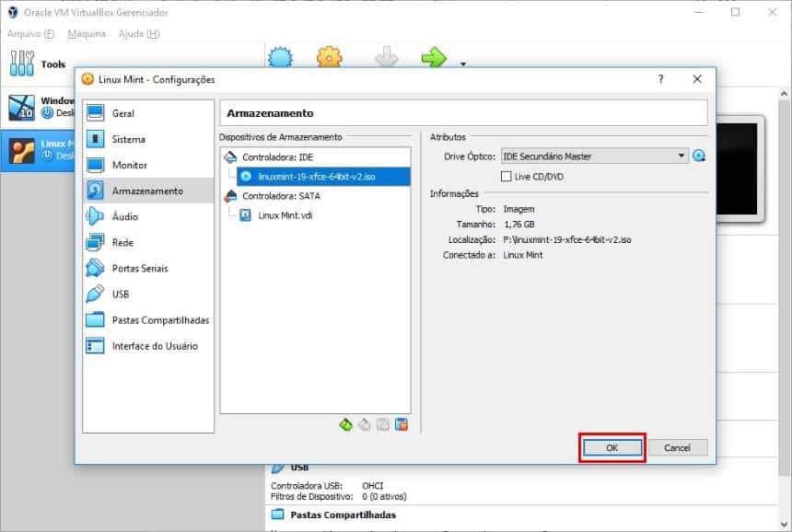
Task: Go to the Portas Seriais settings
Action: pyautogui.click(x=148, y=269)
